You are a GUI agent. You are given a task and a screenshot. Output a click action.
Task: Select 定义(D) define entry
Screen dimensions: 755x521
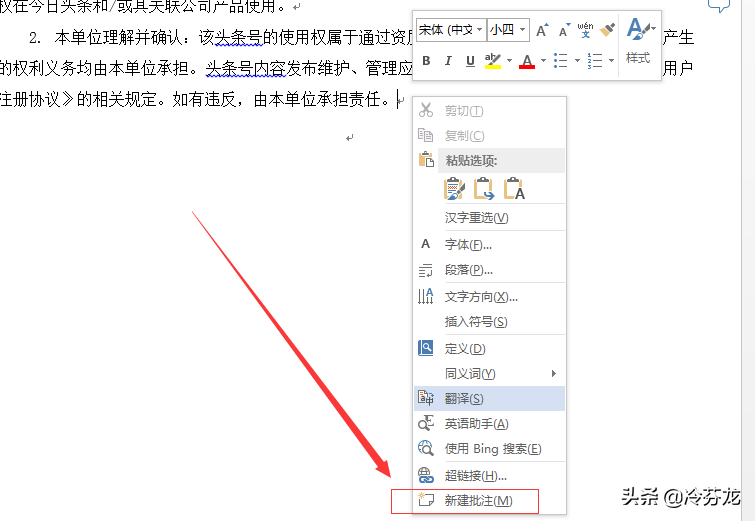tap(490, 349)
